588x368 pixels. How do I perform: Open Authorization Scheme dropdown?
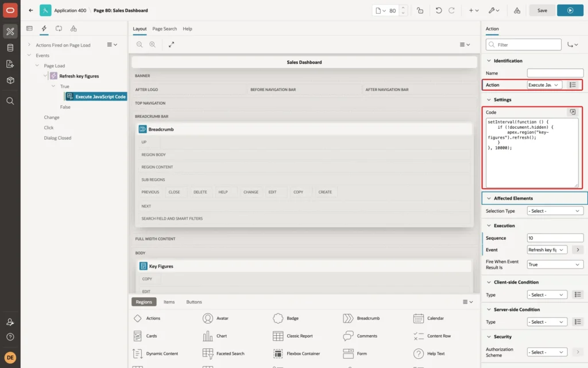tap(547, 352)
